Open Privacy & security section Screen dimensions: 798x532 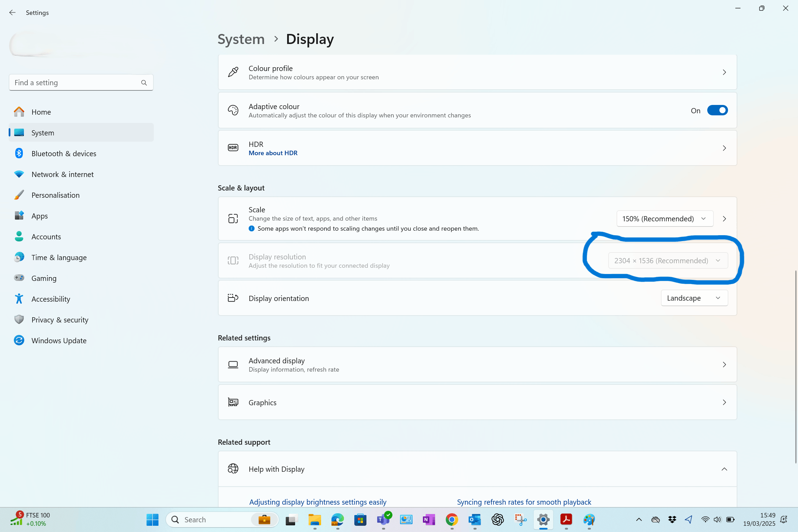[60, 320]
